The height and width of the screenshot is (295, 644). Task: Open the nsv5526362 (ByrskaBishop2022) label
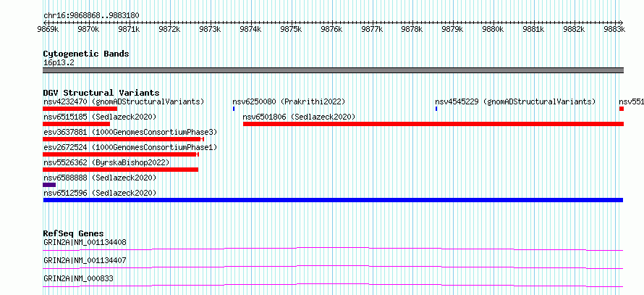(106, 162)
